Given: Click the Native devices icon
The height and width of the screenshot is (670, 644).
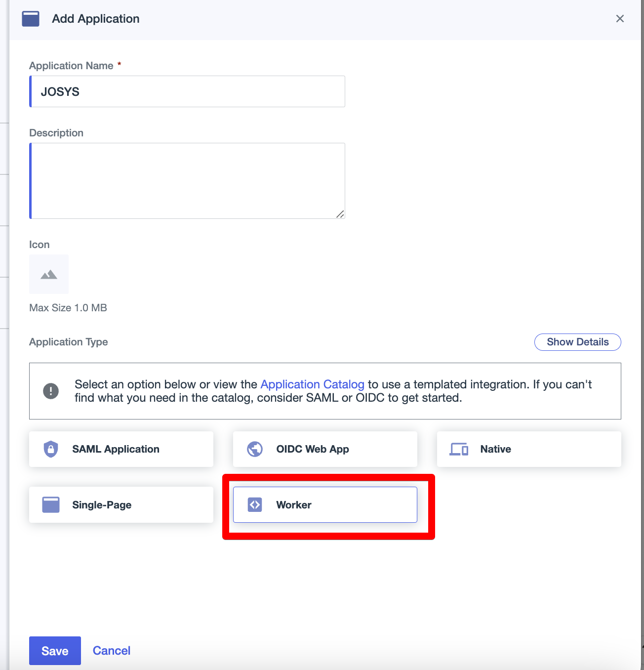Looking at the screenshot, I should pos(459,449).
